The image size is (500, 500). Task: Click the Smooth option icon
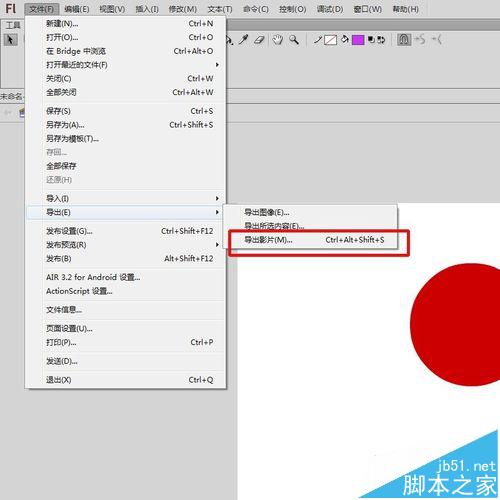tap(420, 40)
